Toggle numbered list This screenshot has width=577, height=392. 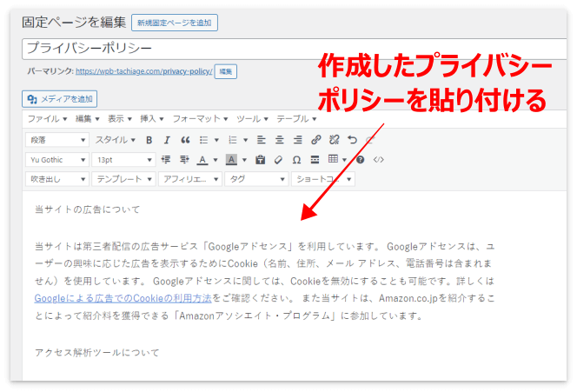[x=233, y=140]
